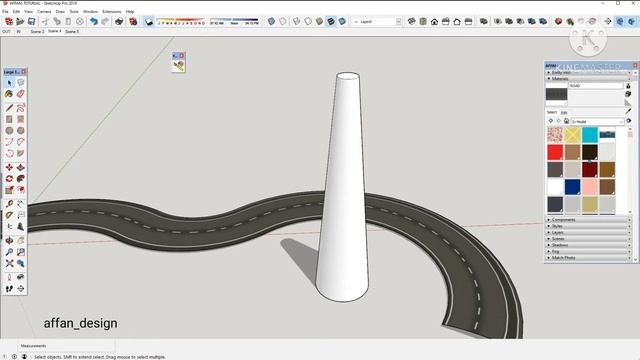Click the Sample Paint eyedropper in Materials

click(x=628, y=111)
